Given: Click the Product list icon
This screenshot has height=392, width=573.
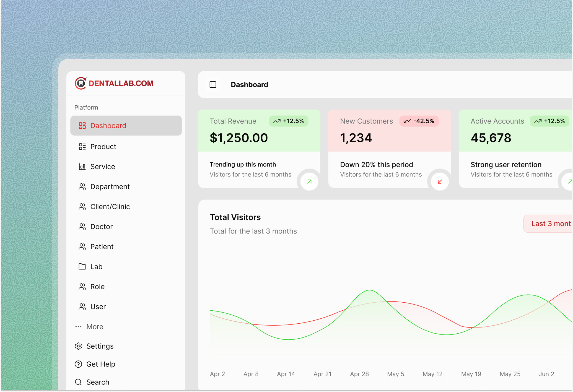Looking at the screenshot, I should pos(82,146).
